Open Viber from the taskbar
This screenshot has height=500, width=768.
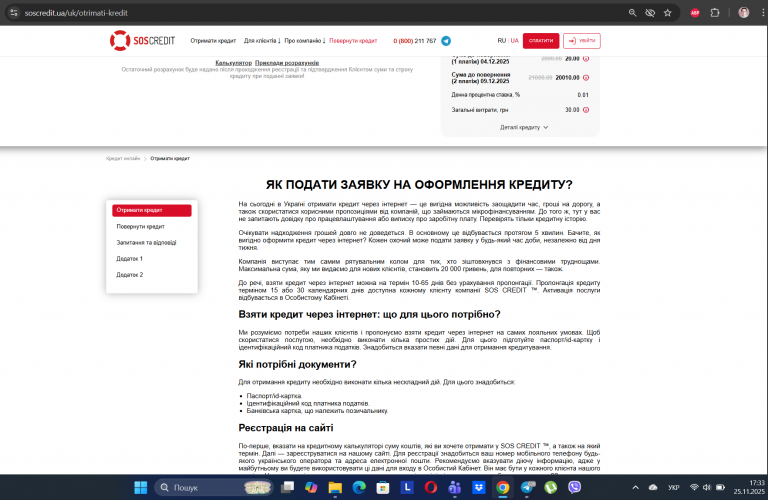click(x=575, y=487)
